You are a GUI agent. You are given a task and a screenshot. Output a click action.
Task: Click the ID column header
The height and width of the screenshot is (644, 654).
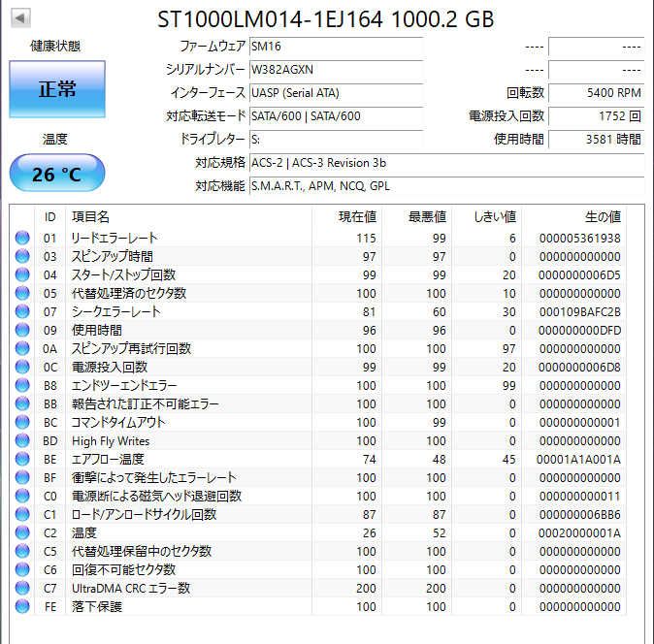click(x=49, y=216)
